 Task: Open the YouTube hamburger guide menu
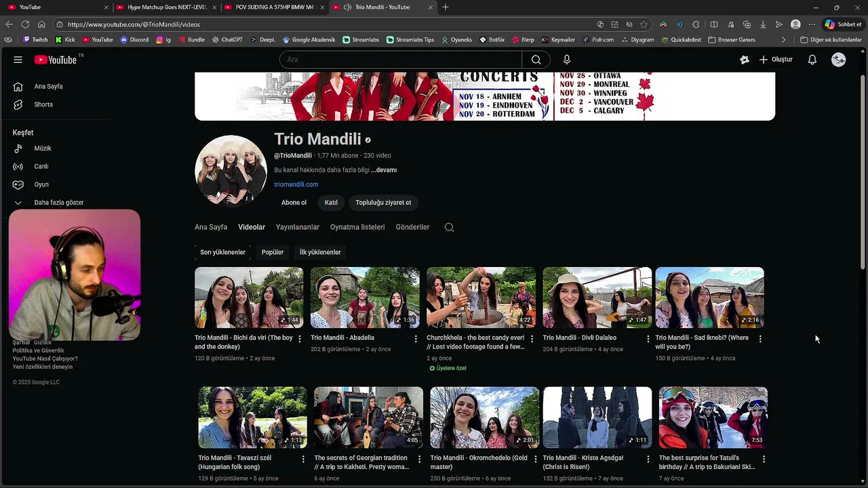18,60
